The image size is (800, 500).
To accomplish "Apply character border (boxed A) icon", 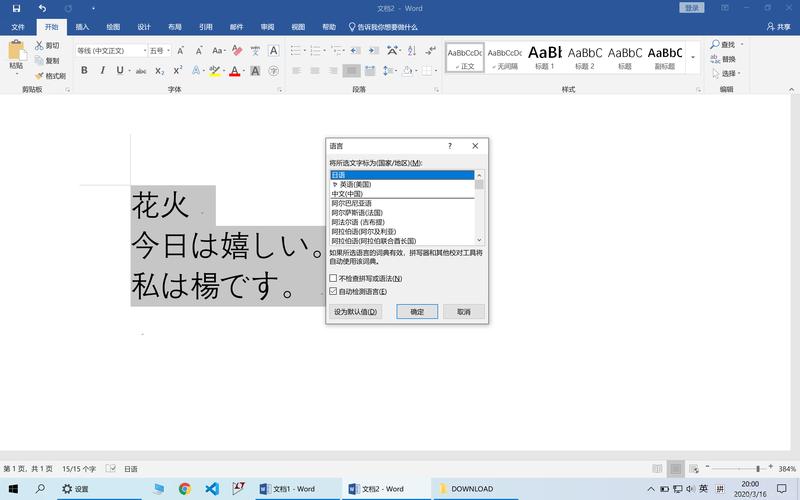I will pos(274,51).
